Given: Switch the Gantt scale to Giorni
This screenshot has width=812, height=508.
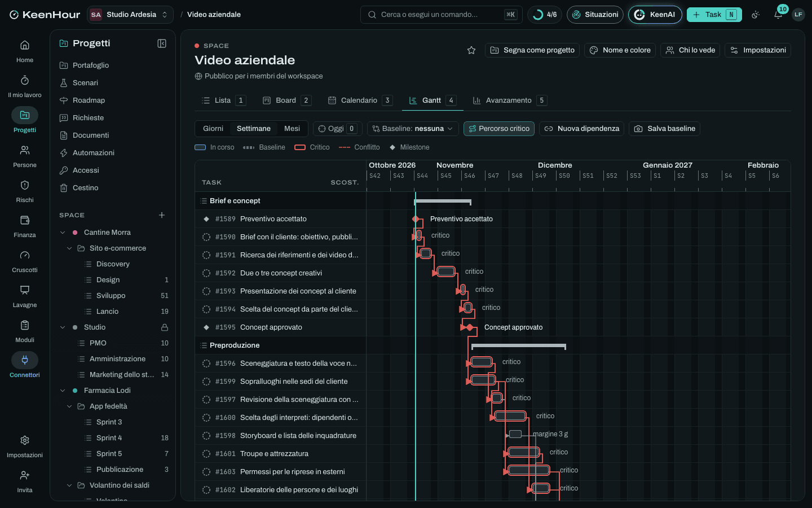Looking at the screenshot, I should [213, 129].
